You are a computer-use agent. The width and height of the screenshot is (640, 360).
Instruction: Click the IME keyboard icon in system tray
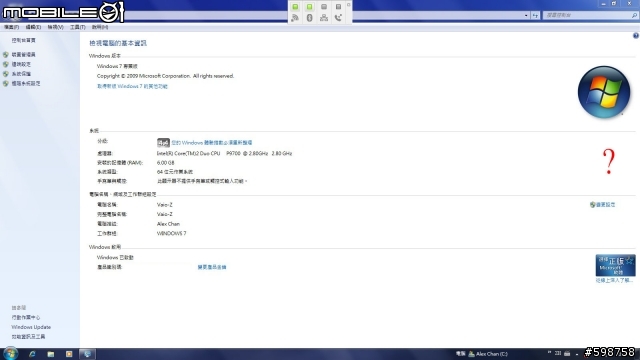567,353
